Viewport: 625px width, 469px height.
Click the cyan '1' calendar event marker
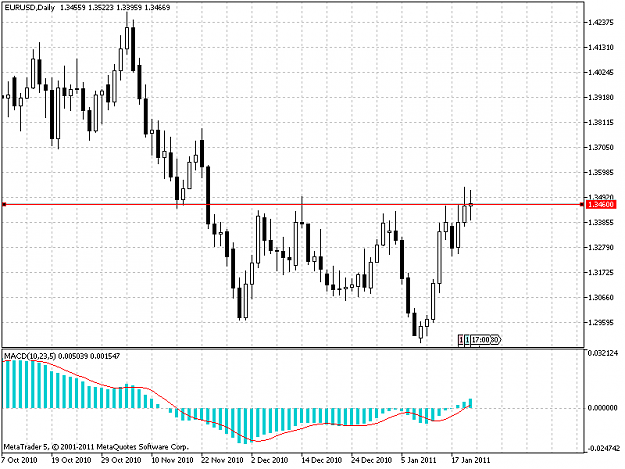(467, 340)
